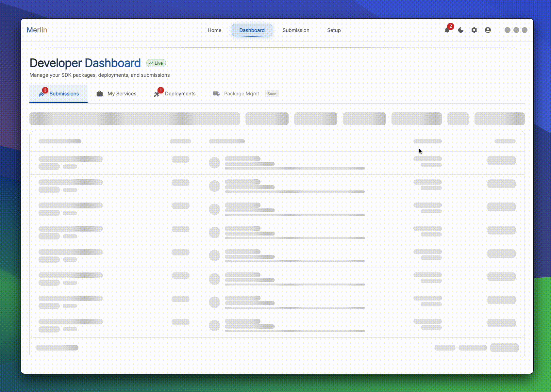Viewport: 551px width, 392px height.
Task: Click the middle gray window control circle
Action: [516, 30]
